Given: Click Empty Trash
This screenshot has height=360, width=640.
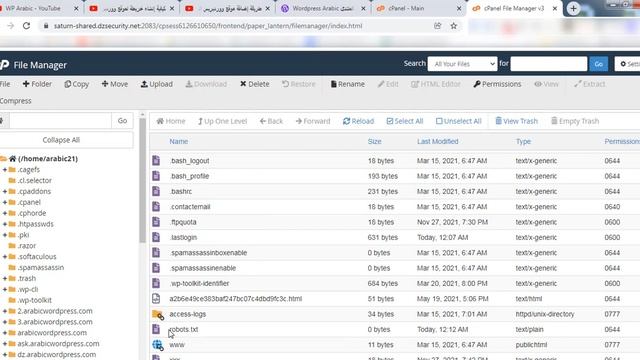Looking at the screenshot, I should (575, 121).
